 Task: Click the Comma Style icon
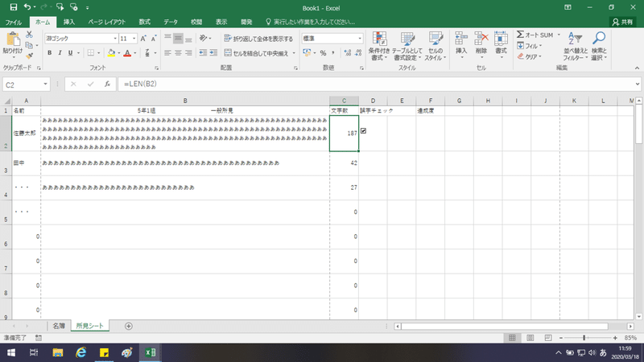[x=332, y=53]
